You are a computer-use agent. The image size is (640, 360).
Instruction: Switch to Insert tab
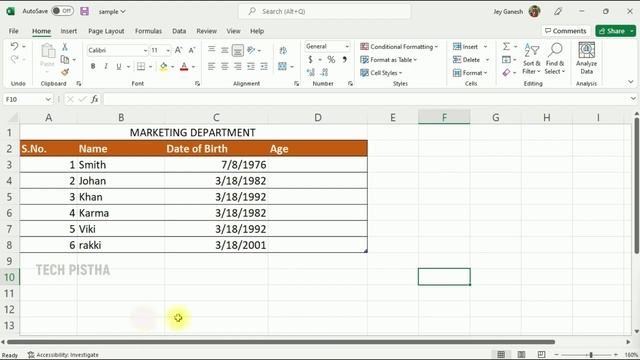pyautogui.click(x=69, y=31)
